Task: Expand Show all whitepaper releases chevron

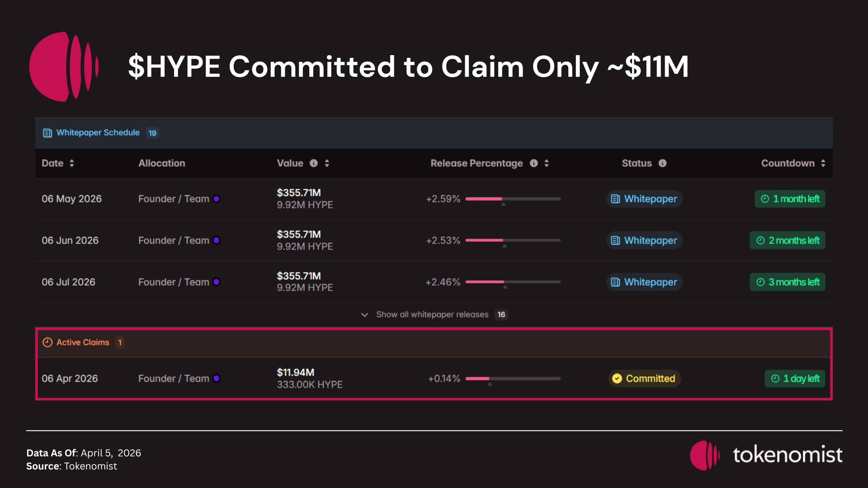Action: tap(364, 314)
